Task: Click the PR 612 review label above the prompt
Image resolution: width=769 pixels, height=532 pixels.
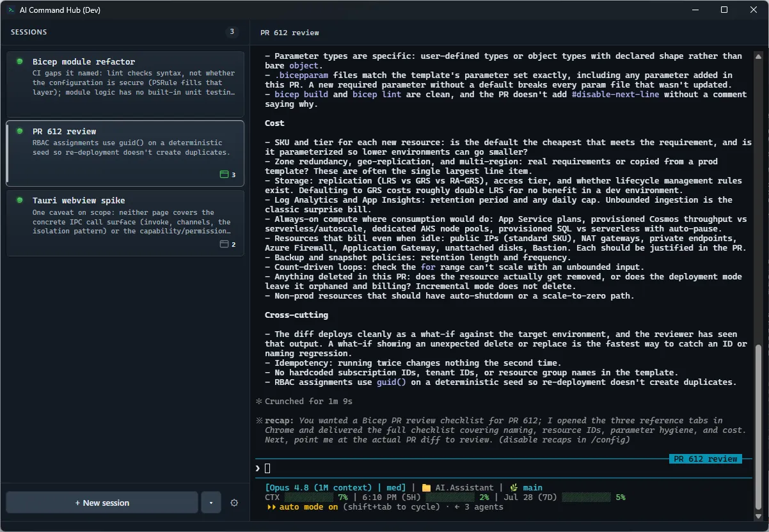Action: tap(706, 458)
